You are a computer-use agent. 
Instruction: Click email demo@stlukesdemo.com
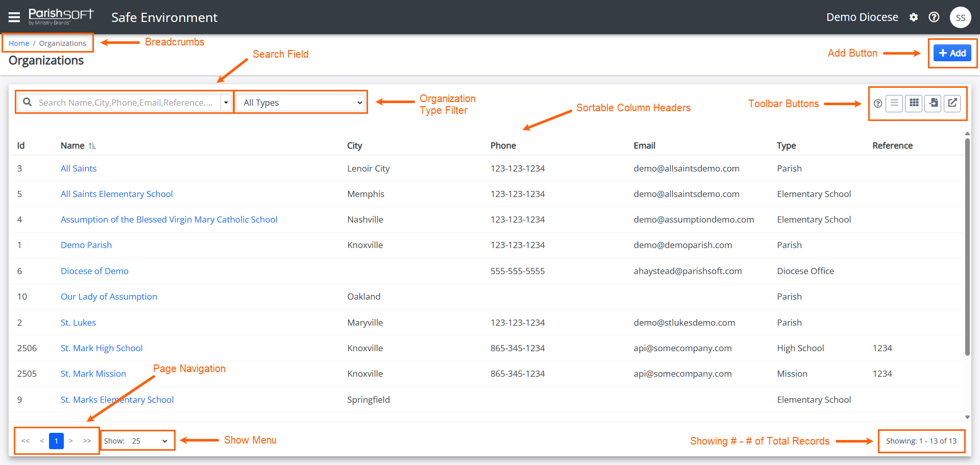684,323
